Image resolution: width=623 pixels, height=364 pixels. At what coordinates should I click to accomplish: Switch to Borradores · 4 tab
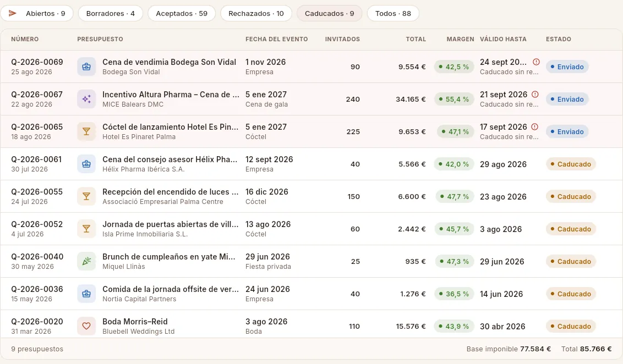111,14
